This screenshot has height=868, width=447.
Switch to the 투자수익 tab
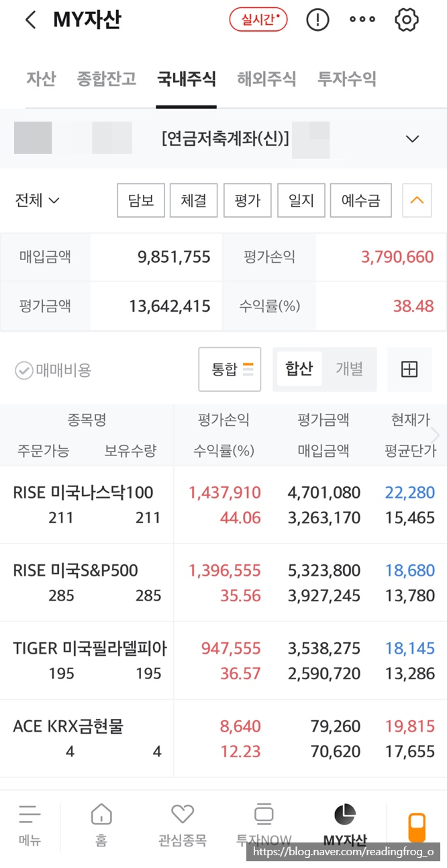346,79
